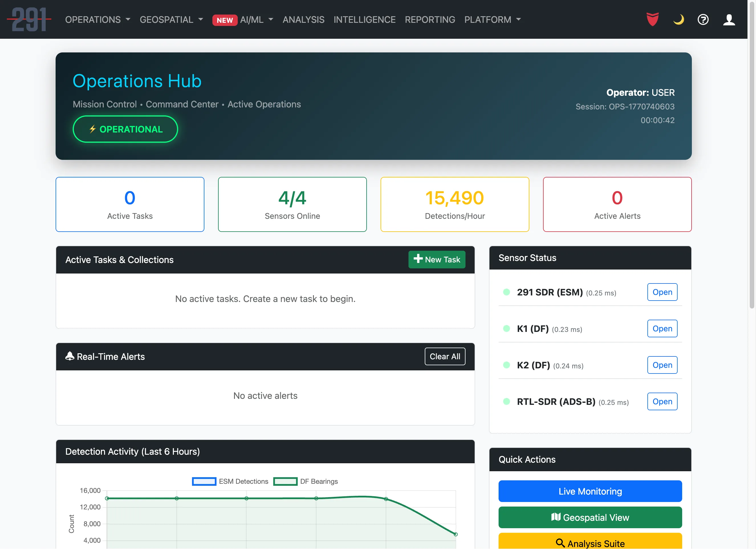The image size is (756, 549).
Task: Click the map icon on Geospatial View
Action: click(x=556, y=517)
